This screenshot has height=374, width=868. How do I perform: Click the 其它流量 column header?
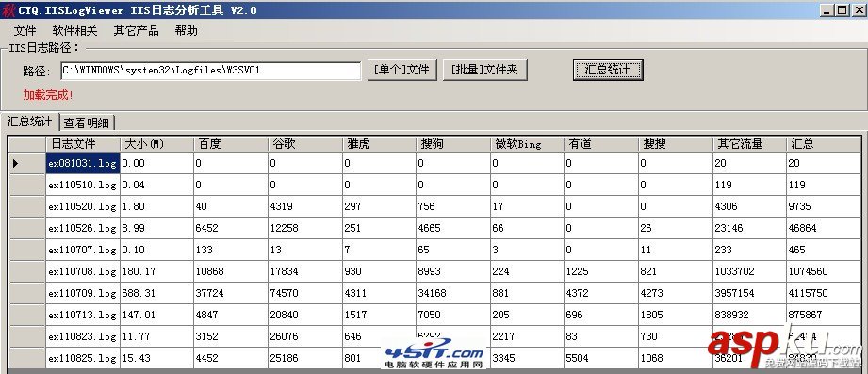(x=750, y=144)
